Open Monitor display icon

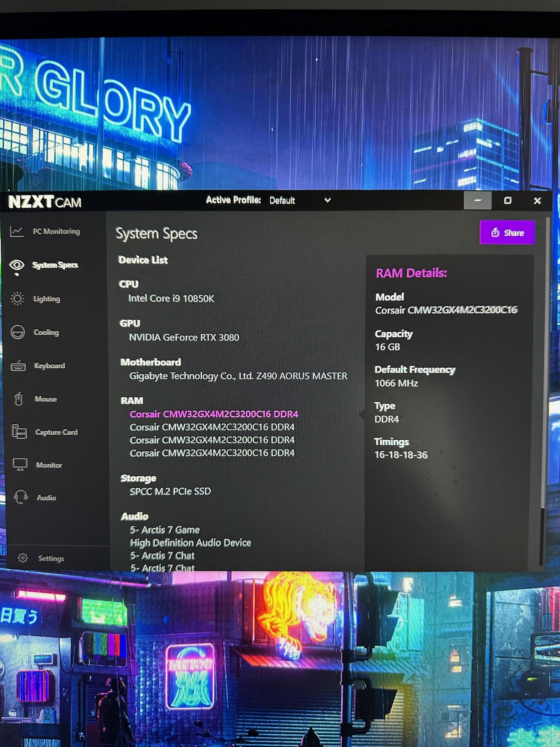click(x=20, y=465)
